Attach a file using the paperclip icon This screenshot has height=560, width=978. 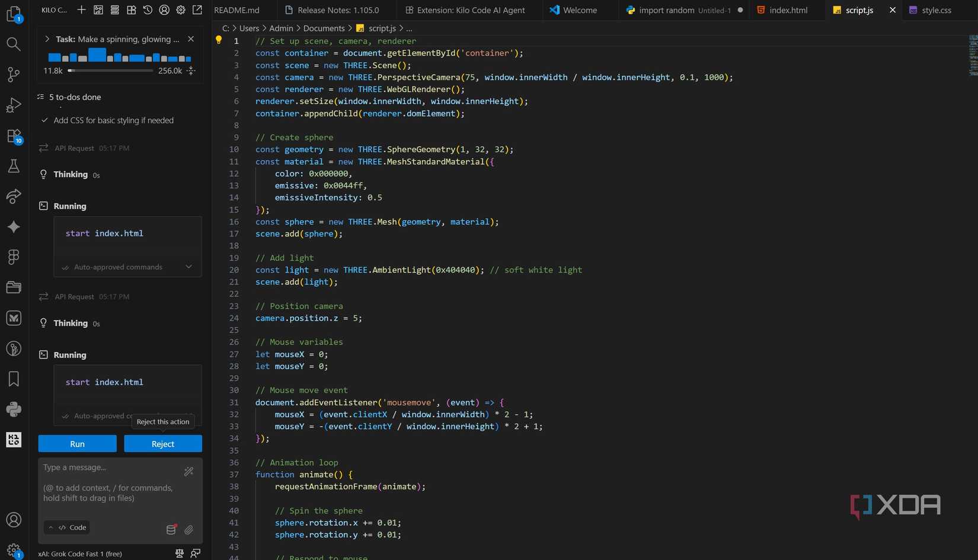pos(190,530)
